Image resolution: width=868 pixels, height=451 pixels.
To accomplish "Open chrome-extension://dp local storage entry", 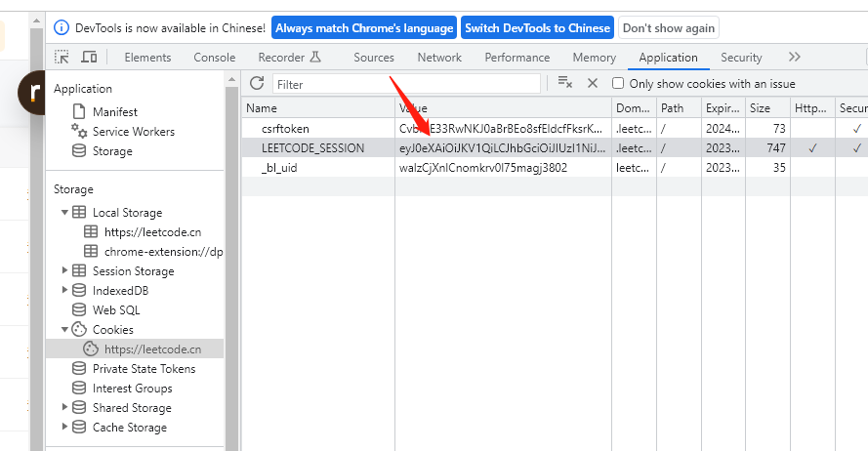I will pyautogui.click(x=163, y=251).
